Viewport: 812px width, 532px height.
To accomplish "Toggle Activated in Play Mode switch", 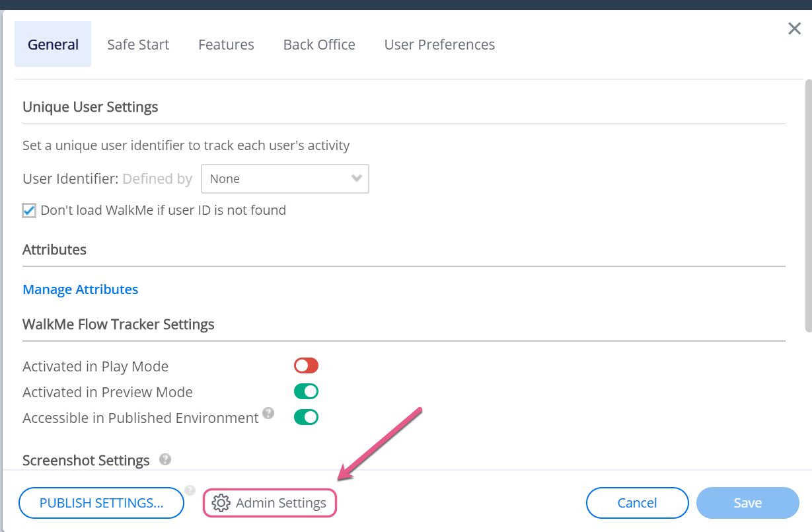I will tap(307, 365).
